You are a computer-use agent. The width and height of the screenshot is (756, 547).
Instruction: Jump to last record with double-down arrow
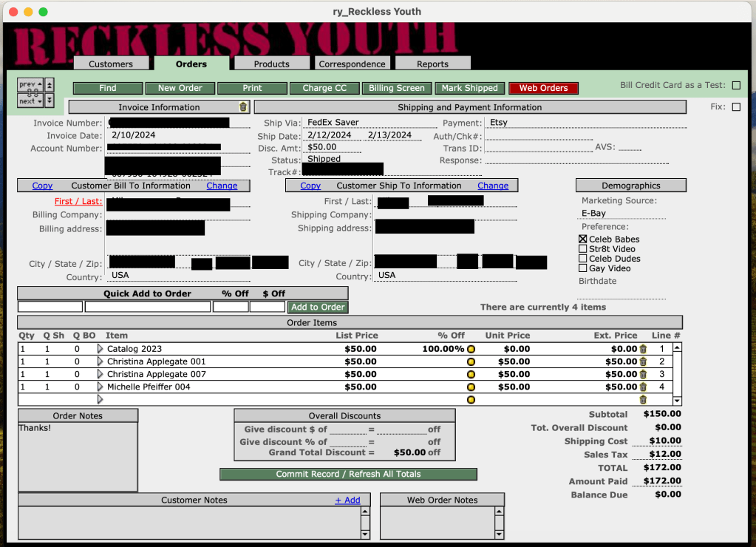[x=50, y=100]
